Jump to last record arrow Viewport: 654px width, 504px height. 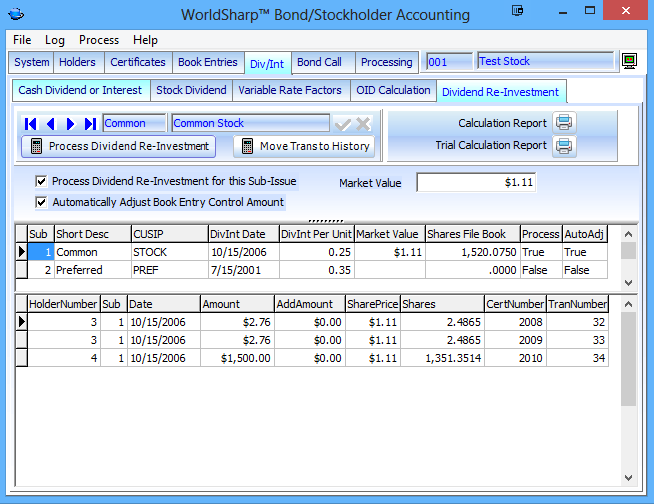[90, 124]
